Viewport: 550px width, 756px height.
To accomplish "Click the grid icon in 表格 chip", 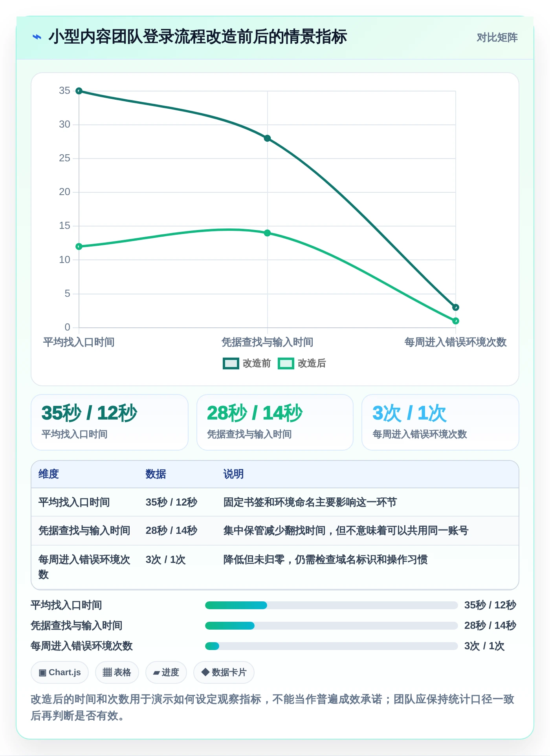I will coord(107,672).
